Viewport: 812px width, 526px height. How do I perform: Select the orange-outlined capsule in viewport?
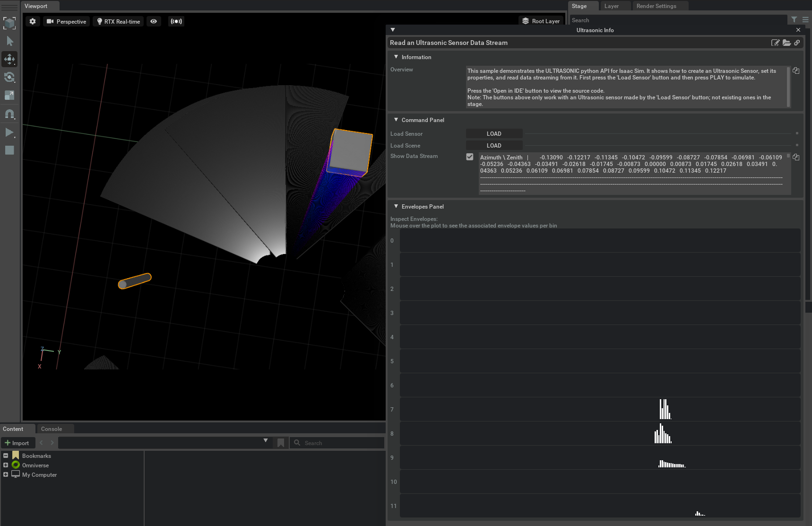(x=135, y=281)
